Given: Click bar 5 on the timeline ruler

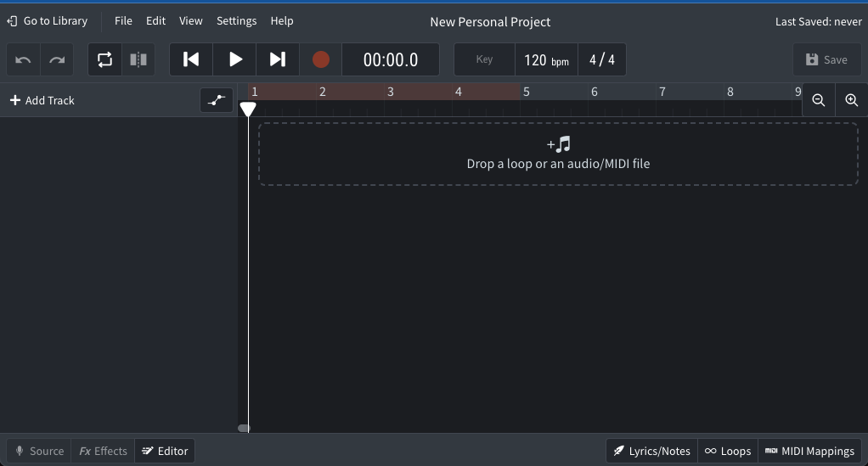Looking at the screenshot, I should click(527, 92).
